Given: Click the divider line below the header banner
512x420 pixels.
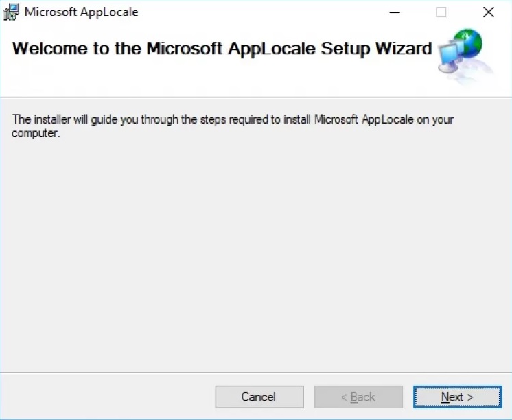Looking at the screenshot, I should [255, 97].
